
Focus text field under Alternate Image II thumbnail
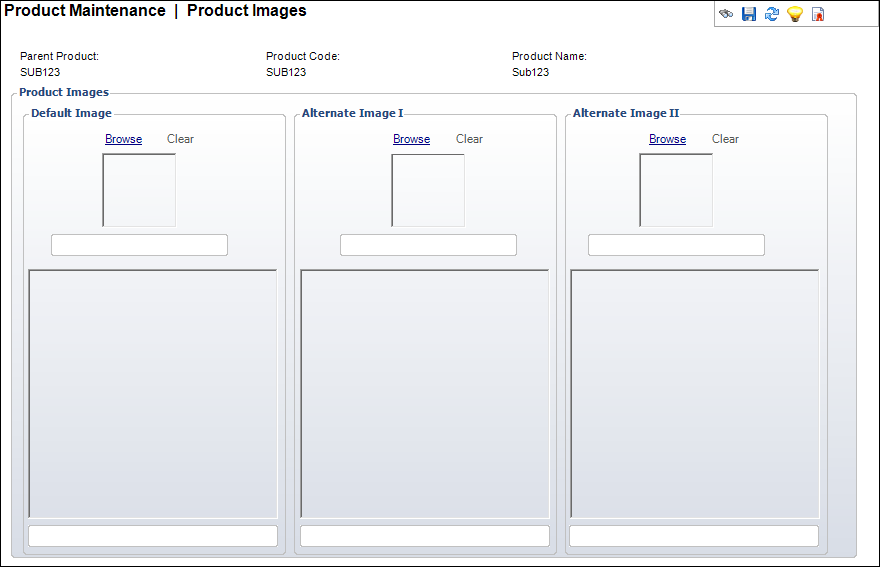676,245
